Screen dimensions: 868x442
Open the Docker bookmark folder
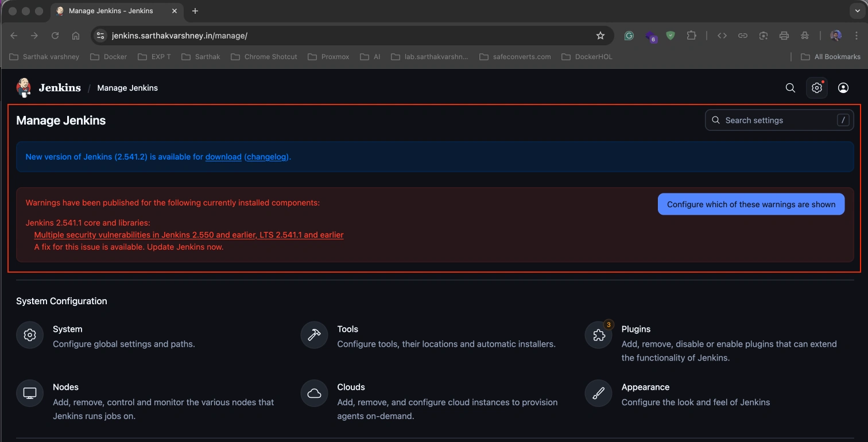coord(110,57)
